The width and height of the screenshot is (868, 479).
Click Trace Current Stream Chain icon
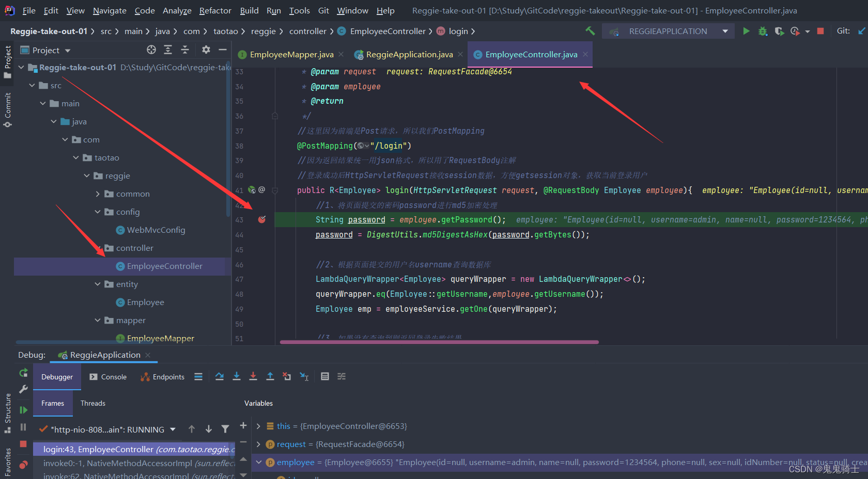(342, 377)
